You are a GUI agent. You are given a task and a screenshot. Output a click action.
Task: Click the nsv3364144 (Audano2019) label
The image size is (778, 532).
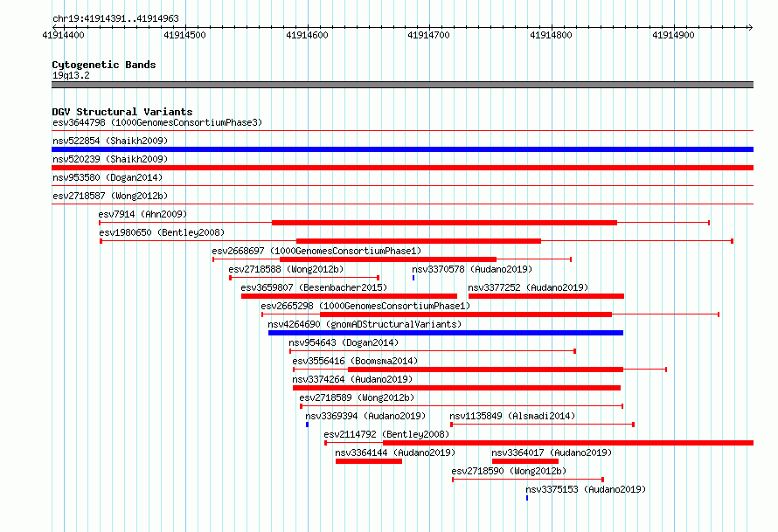395,453
